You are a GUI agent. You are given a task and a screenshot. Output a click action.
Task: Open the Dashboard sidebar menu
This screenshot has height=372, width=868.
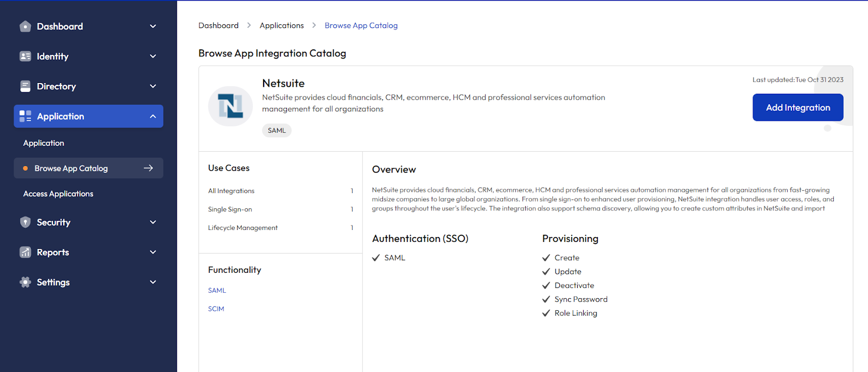[x=88, y=26]
